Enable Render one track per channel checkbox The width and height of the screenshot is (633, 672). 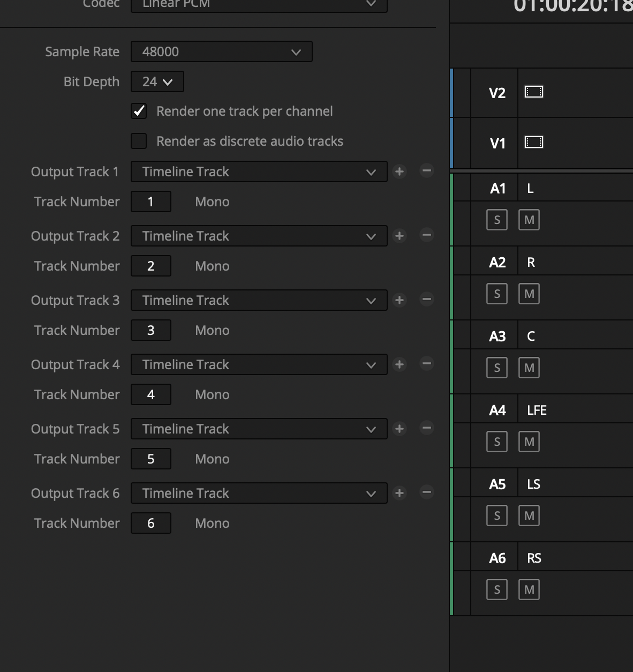139,111
